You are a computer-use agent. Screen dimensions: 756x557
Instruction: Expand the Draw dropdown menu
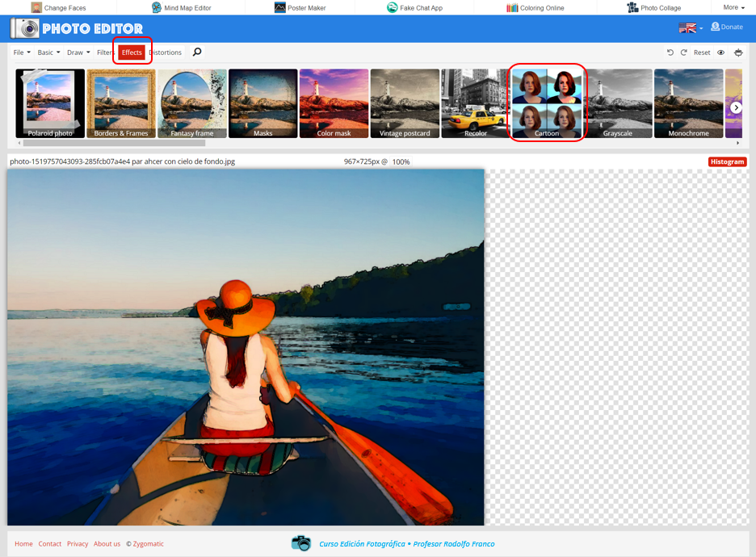[78, 52]
